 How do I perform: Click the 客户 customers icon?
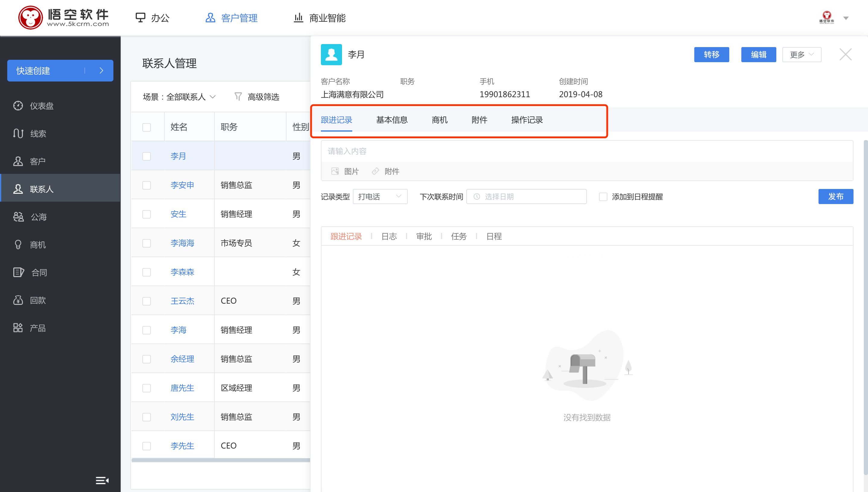(x=18, y=161)
